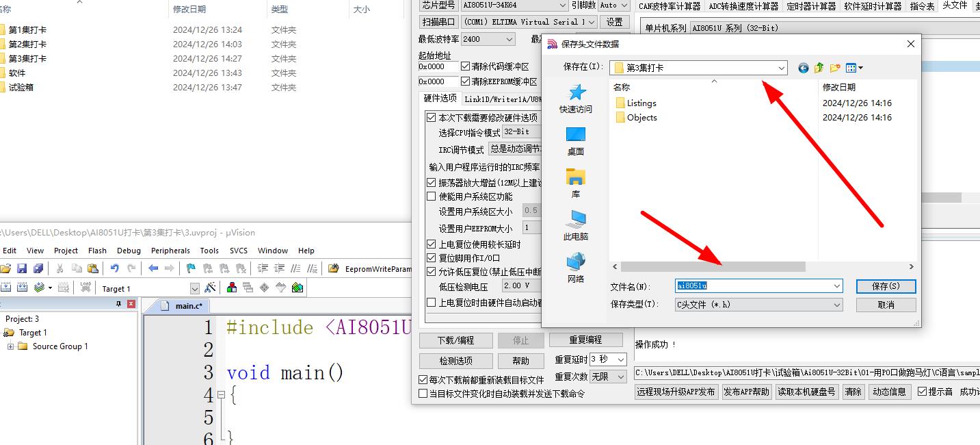Click the Paste icon in µVision toolbar
980x445 pixels.
click(x=93, y=268)
